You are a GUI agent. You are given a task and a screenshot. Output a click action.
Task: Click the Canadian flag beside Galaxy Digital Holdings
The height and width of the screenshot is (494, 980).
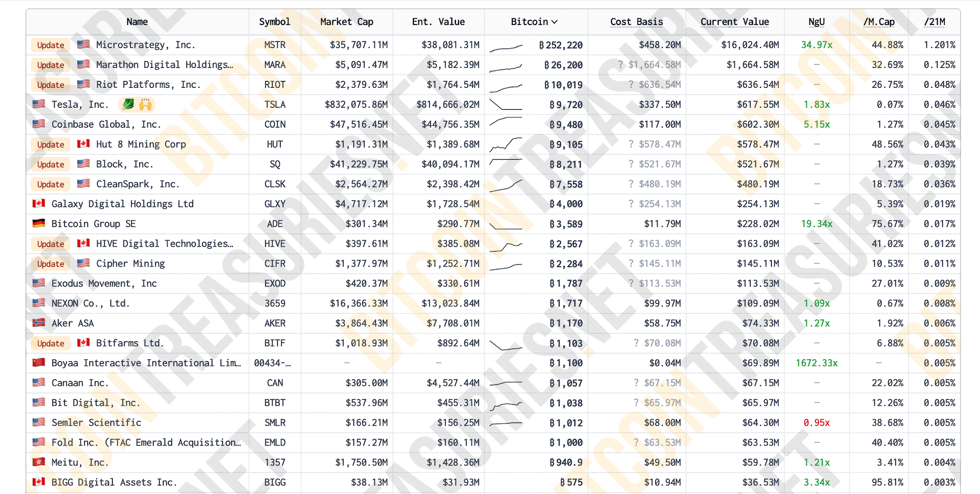[39, 204]
